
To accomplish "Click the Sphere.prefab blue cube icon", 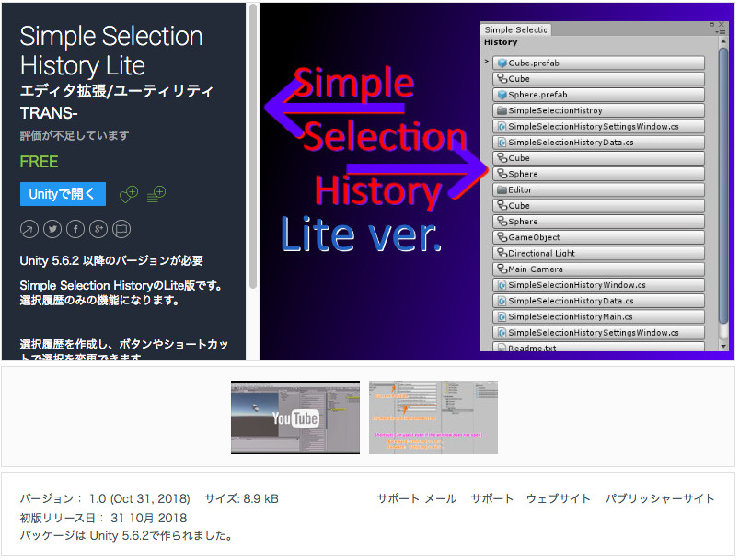I will [x=502, y=95].
